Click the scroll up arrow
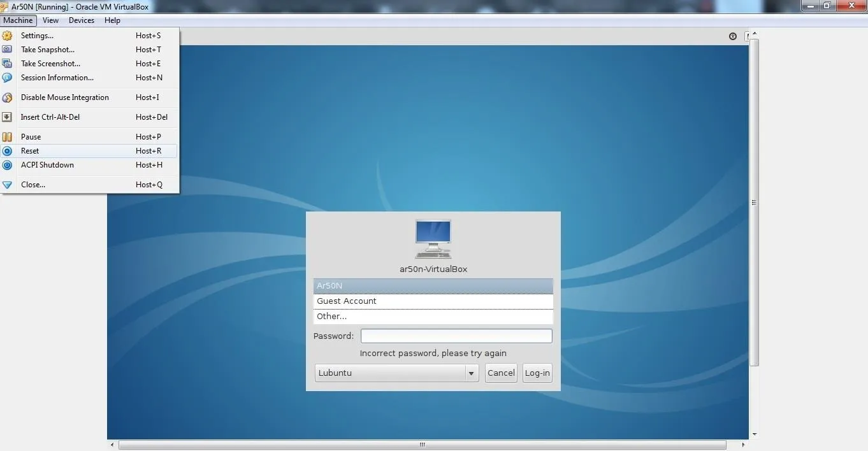This screenshot has height=451, width=868. click(x=755, y=34)
